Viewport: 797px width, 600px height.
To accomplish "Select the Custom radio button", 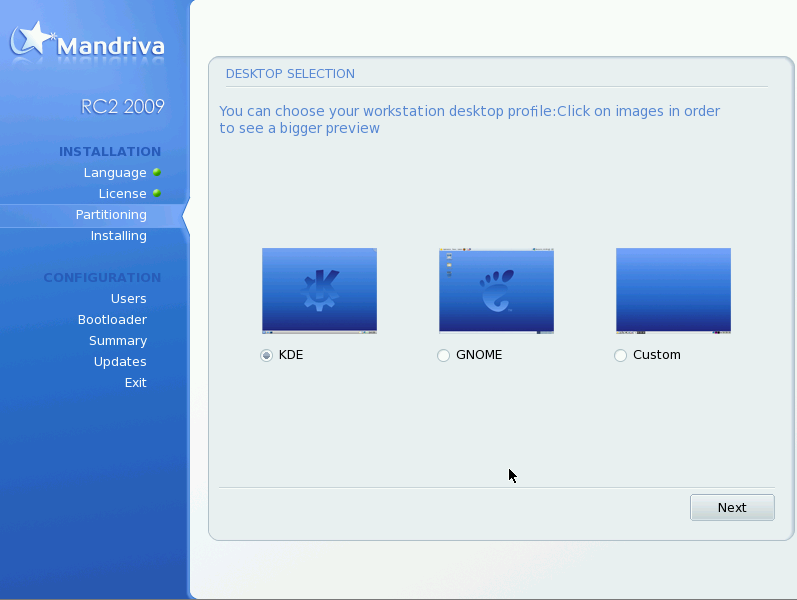I will coord(621,355).
